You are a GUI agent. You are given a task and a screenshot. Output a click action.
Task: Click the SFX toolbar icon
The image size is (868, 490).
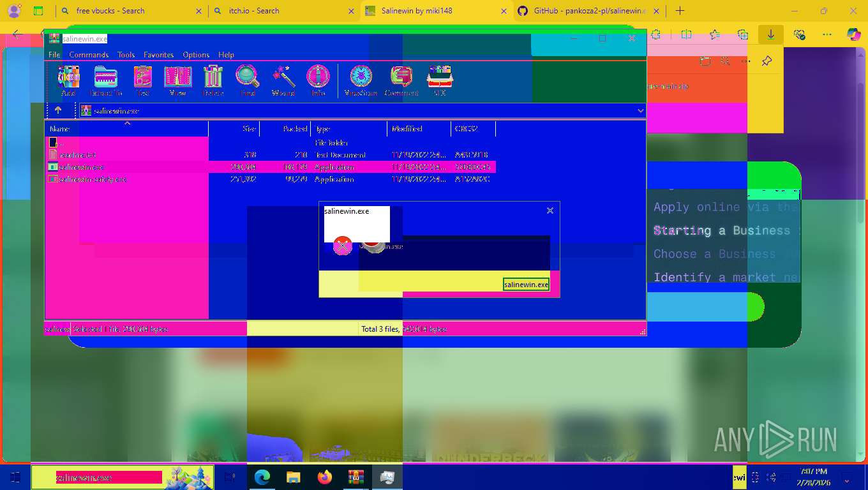click(x=440, y=81)
